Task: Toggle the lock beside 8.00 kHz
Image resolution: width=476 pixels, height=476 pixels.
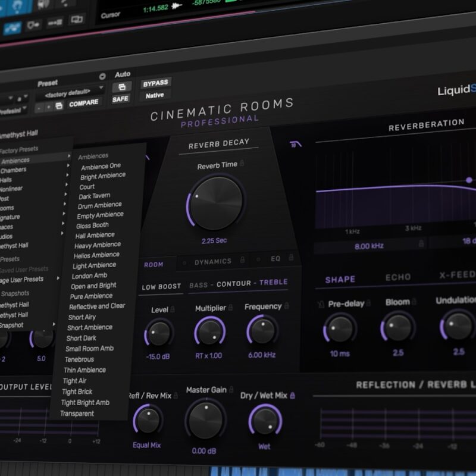Action: click(x=421, y=243)
